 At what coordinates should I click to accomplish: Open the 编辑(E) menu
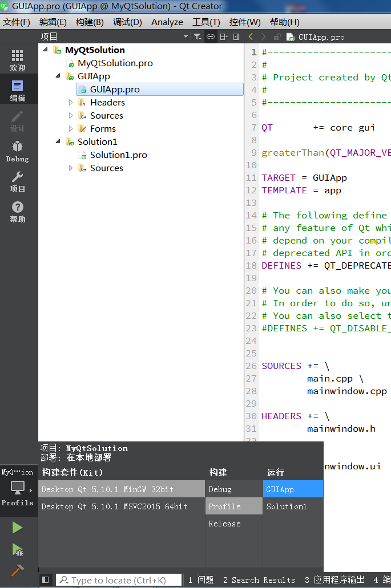coord(53,22)
